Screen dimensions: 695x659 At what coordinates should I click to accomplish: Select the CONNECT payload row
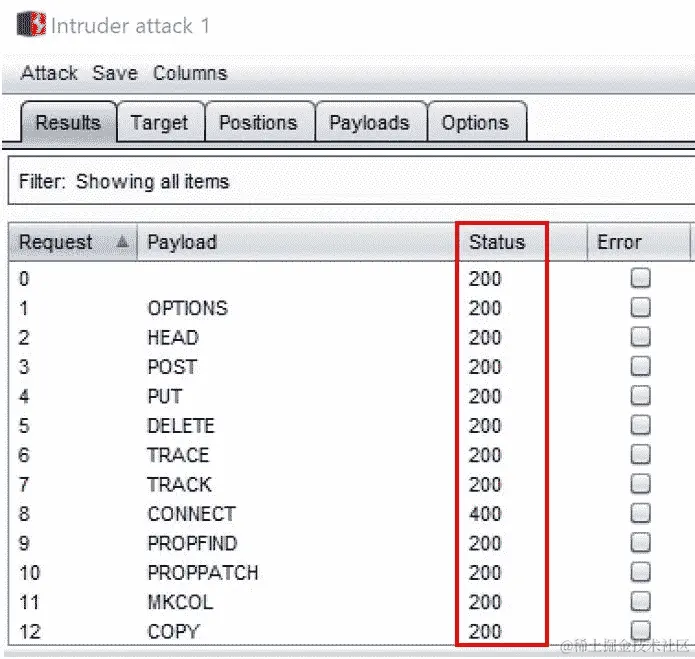pyautogui.click(x=350, y=514)
